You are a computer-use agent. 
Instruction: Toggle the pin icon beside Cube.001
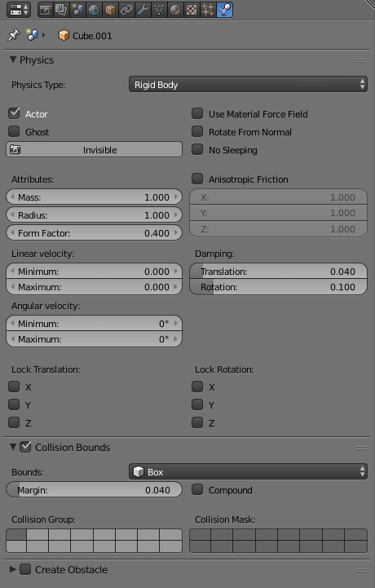[14, 36]
